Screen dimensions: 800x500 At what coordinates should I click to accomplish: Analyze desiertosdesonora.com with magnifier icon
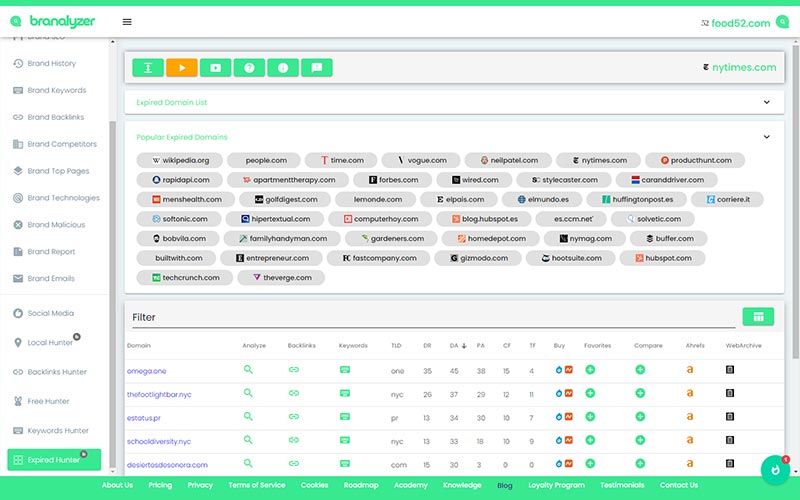pyautogui.click(x=248, y=463)
